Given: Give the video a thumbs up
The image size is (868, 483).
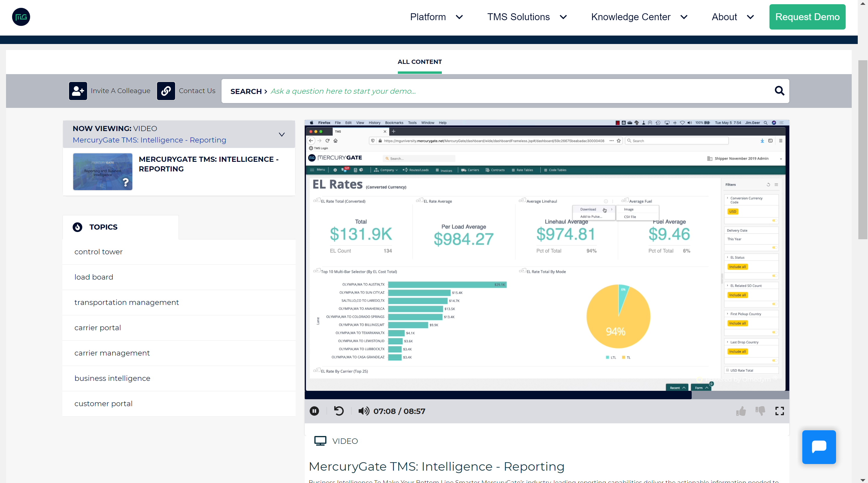Looking at the screenshot, I should coord(741,411).
